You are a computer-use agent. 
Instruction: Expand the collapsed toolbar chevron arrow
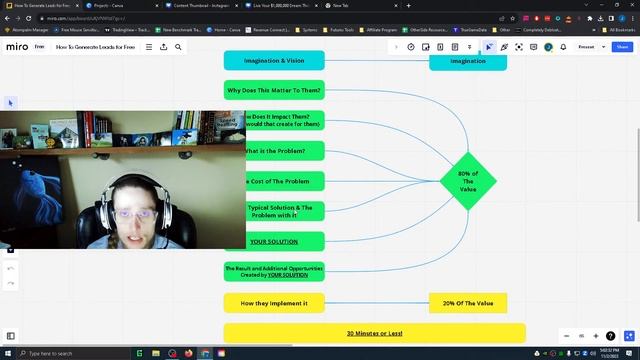(396, 47)
